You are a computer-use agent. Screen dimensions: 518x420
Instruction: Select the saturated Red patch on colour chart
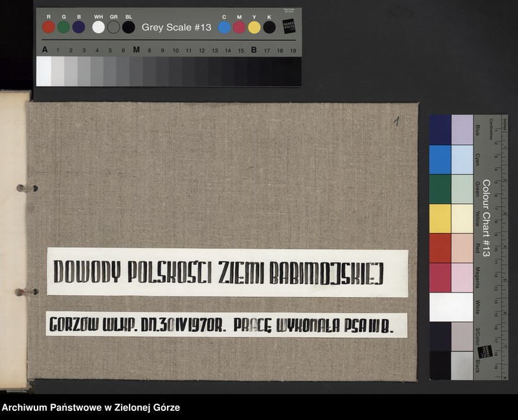440,248
